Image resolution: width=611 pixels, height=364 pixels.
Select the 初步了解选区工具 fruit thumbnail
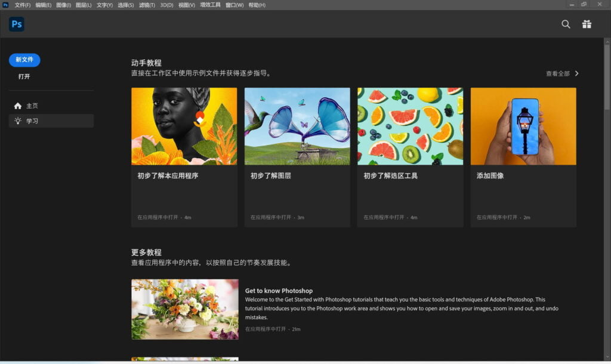(x=410, y=126)
